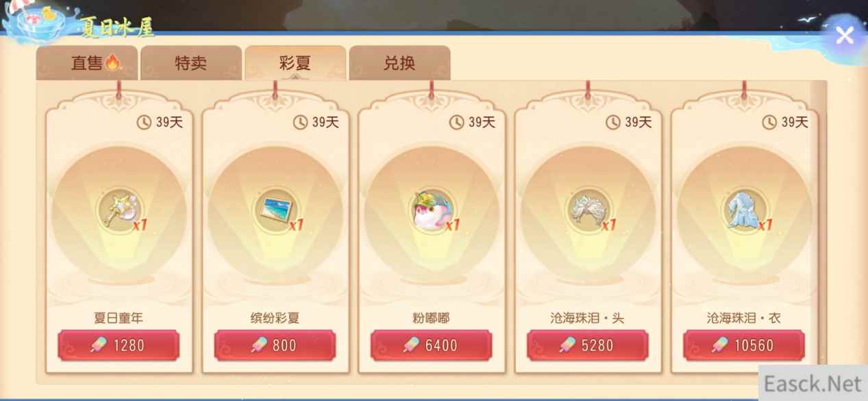Select the 粉嘟嘟 pink pet icon
This screenshot has height=401, width=868.
(432, 212)
